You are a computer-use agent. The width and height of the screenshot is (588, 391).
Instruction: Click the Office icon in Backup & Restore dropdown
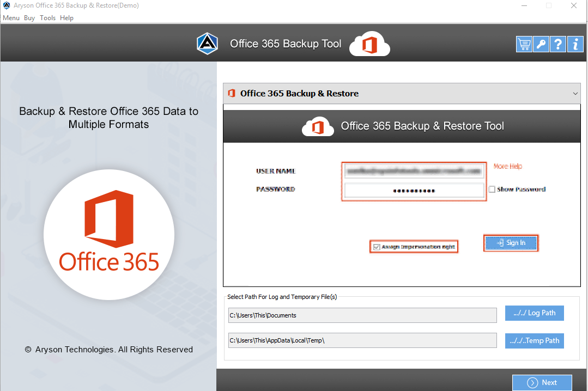coord(232,93)
